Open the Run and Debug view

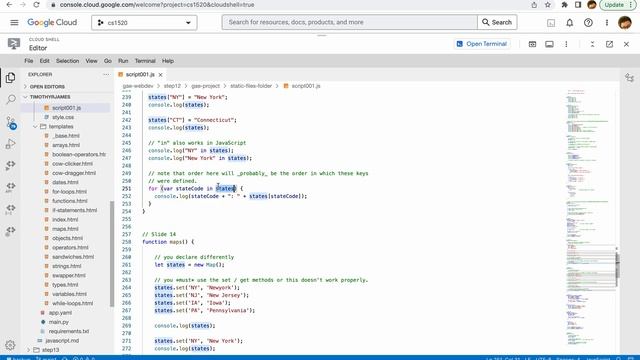coord(11,144)
